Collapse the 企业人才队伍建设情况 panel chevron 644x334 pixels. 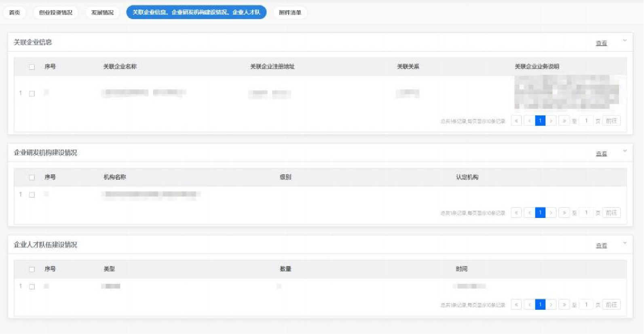pyautogui.click(x=625, y=243)
